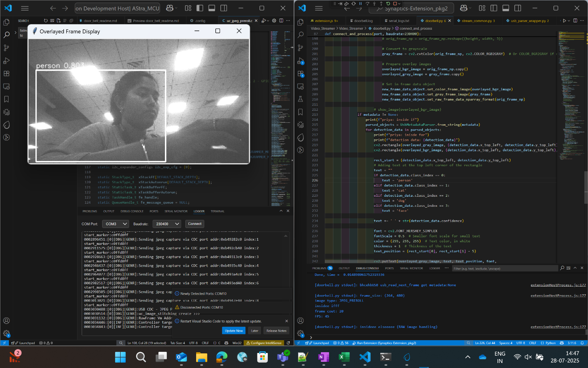Click the Update Now button
The image size is (588, 368).
(234, 331)
